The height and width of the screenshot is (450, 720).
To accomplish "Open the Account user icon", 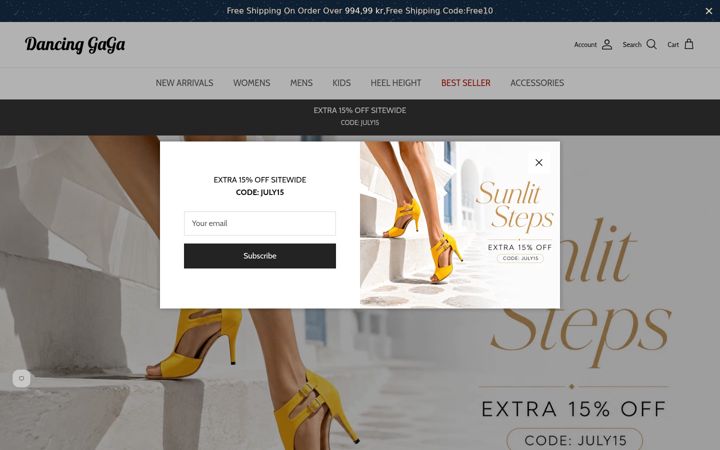I will pyautogui.click(x=607, y=45).
